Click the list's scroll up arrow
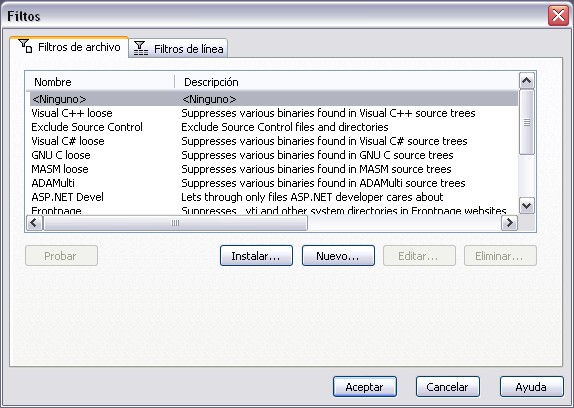 527,81
